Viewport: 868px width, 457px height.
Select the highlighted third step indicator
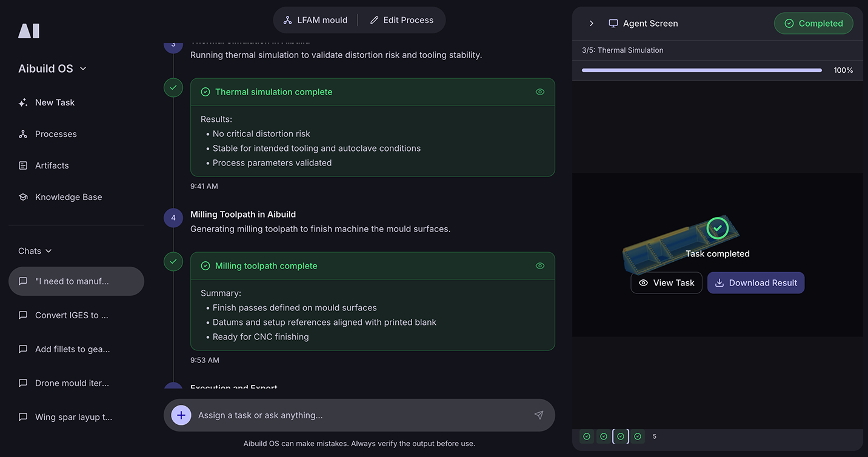pos(620,436)
